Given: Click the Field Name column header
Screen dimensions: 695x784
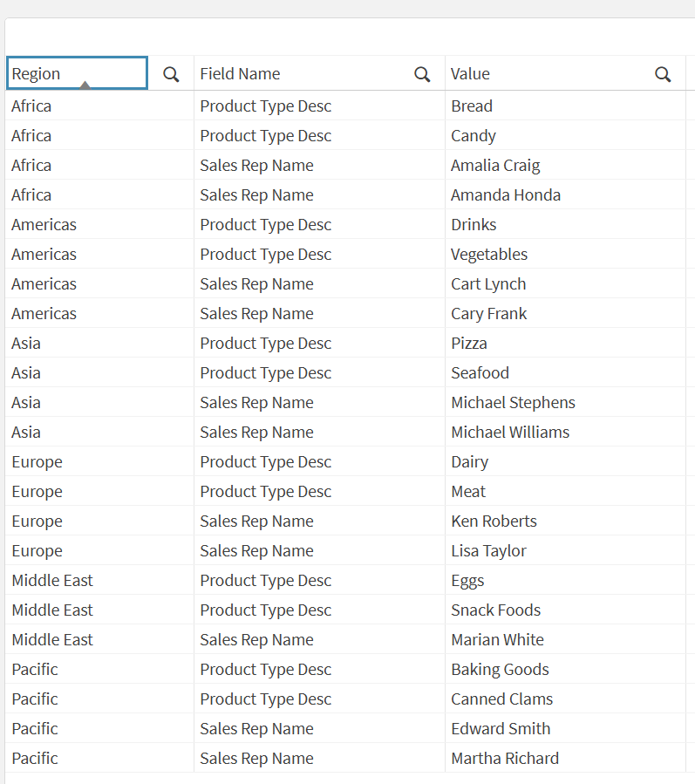Looking at the screenshot, I should click(240, 74).
